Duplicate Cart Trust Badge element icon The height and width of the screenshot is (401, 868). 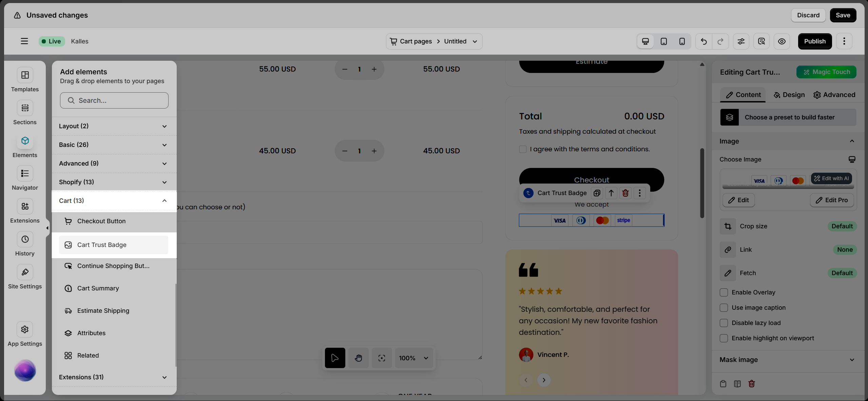pyautogui.click(x=597, y=193)
